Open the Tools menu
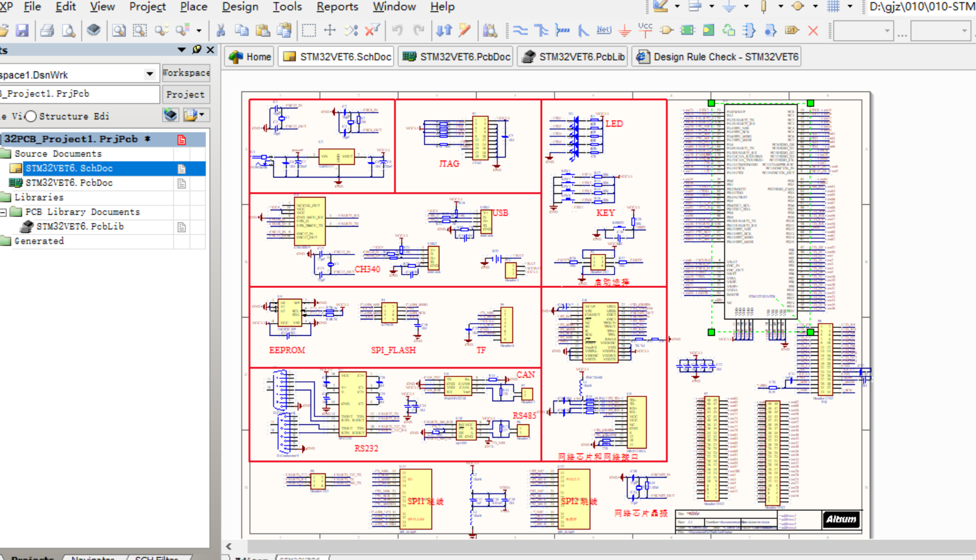 pos(287,7)
